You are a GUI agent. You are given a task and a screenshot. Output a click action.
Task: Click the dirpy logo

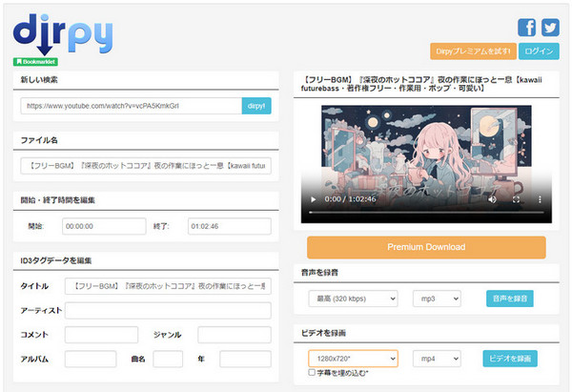click(x=63, y=34)
